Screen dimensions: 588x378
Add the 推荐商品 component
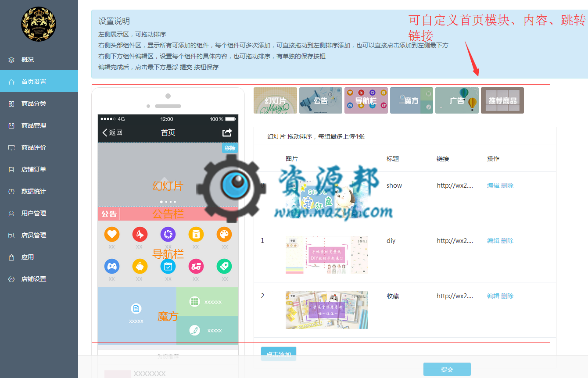tap(502, 100)
